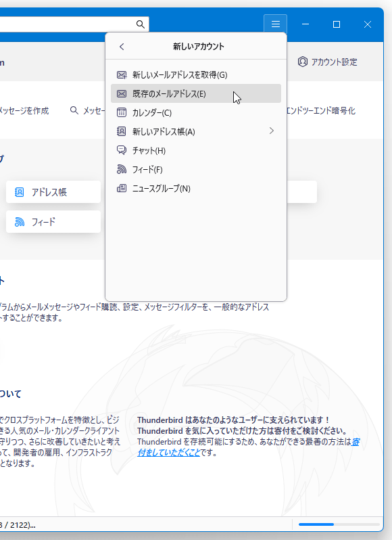Screen dimensions: 392x540
Task: Click the status text ending in 2122)...
Action: (x=18, y=525)
